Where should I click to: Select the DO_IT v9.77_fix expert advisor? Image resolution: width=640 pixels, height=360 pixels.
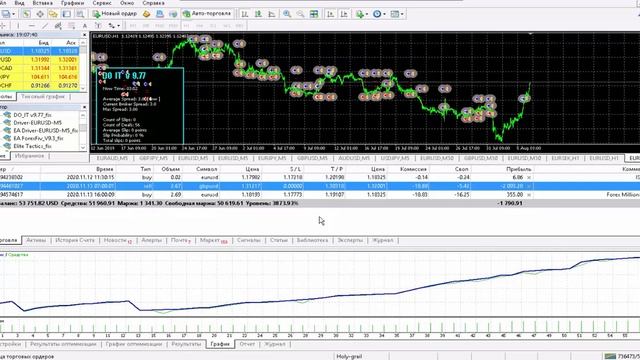(x=33, y=115)
